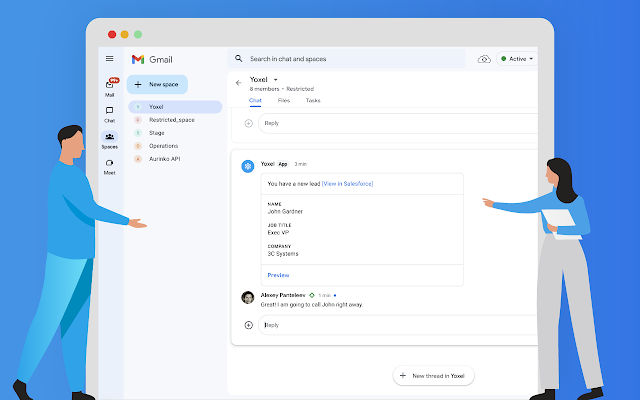Click the Yoxel space avatar in the list
This screenshot has width=640, height=400.
click(x=138, y=107)
